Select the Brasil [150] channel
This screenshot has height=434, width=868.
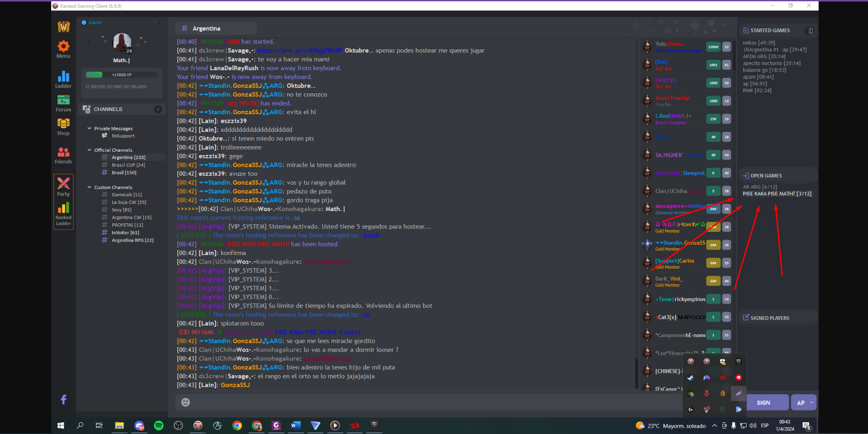pos(124,173)
